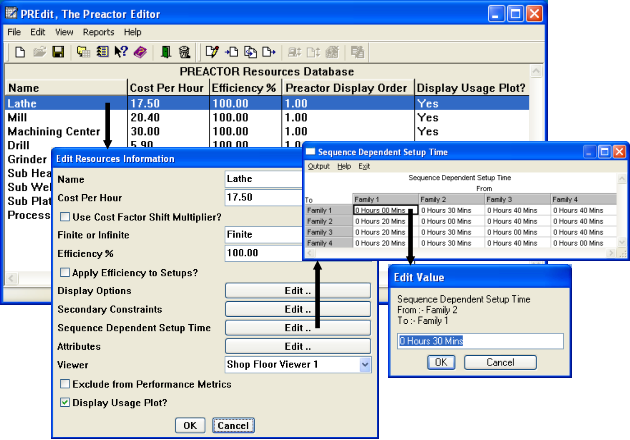Click the PREdit title bar application icon
Screen dimensions: 630x440
11,13
